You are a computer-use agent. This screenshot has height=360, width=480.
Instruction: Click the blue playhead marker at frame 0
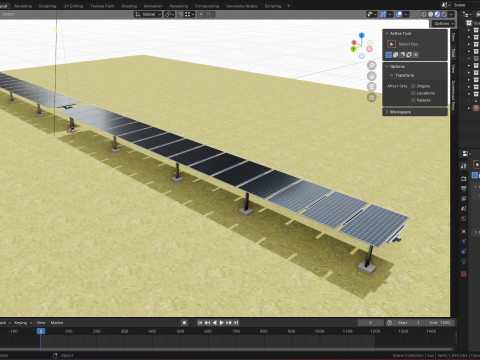tap(41, 331)
